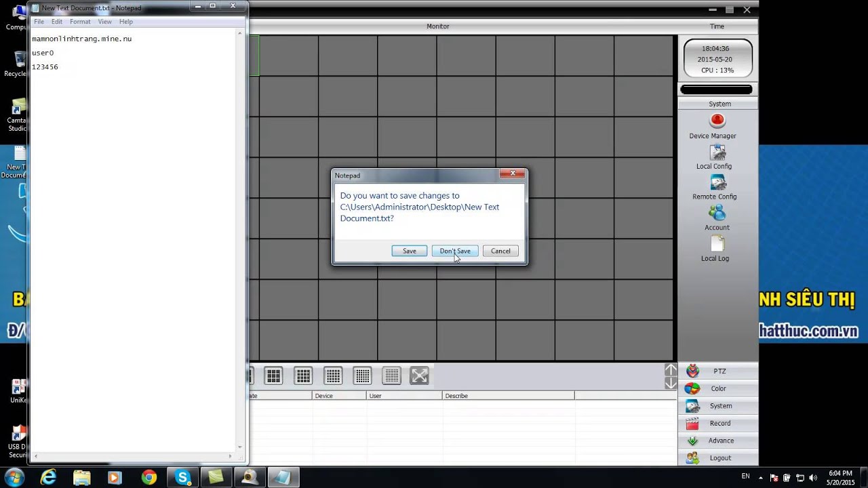Open the File menu in Notepad
868x488 pixels.
39,22
